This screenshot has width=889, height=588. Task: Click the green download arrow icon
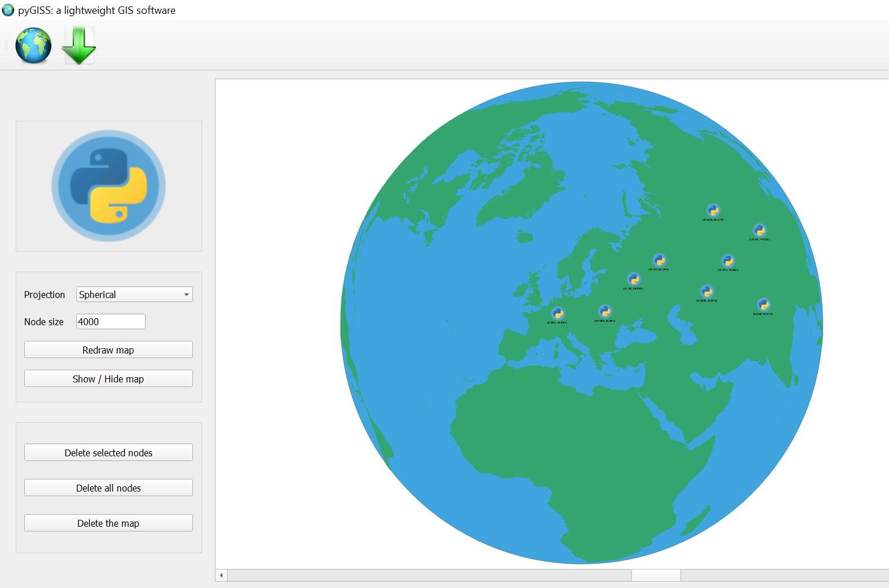tap(79, 46)
